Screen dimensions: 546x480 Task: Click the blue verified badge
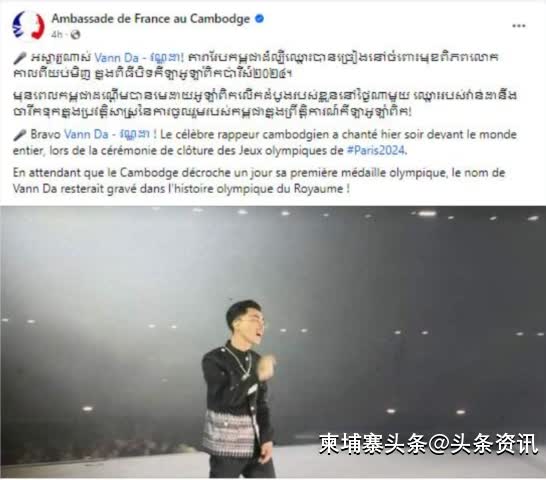259,19
